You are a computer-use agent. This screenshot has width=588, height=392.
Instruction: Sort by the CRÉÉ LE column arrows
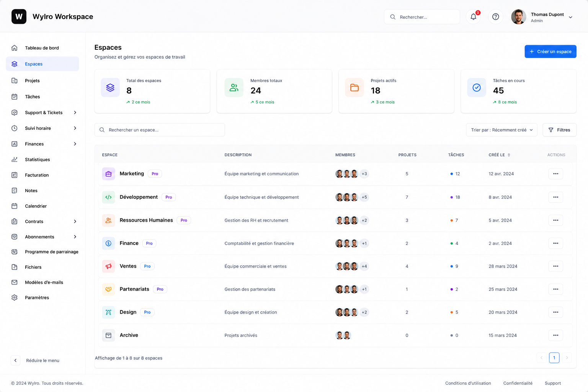coord(509,155)
